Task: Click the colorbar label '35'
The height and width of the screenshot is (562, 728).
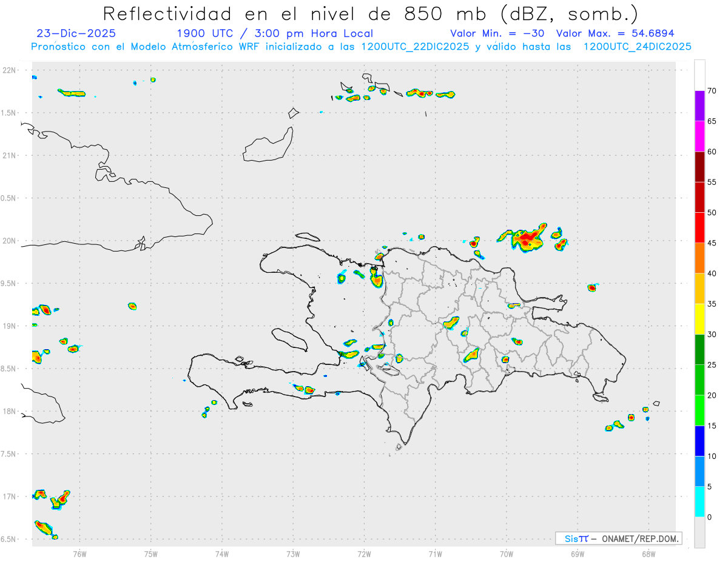Action: pos(712,304)
